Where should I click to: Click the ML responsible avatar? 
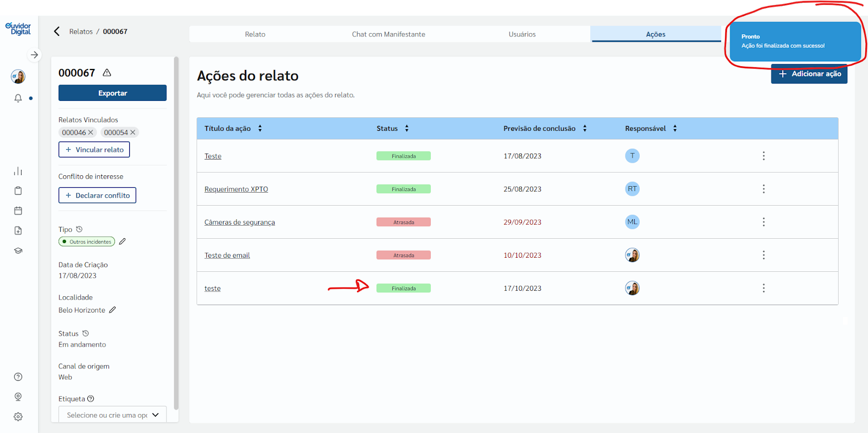(633, 222)
